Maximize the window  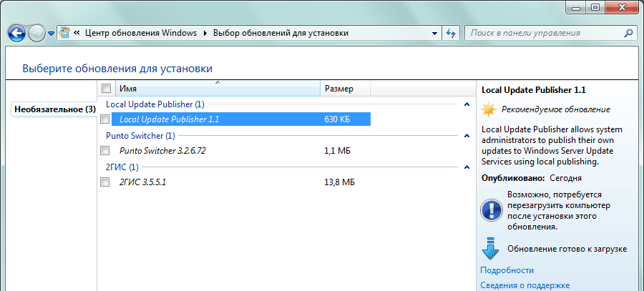(x=595, y=7)
